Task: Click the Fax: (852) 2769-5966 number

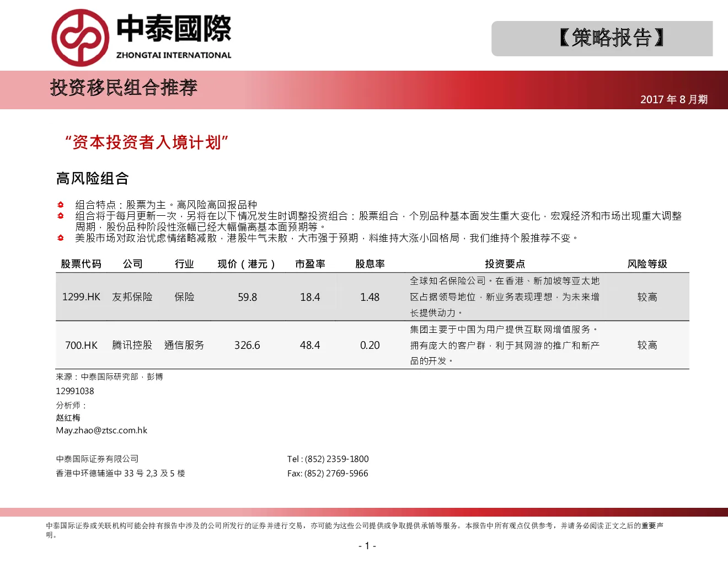Action: 328,473
